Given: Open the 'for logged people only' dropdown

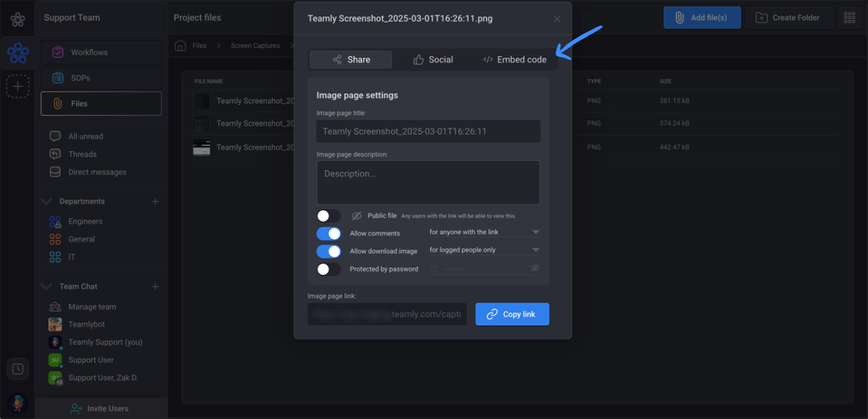Looking at the screenshot, I should tap(485, 250).
